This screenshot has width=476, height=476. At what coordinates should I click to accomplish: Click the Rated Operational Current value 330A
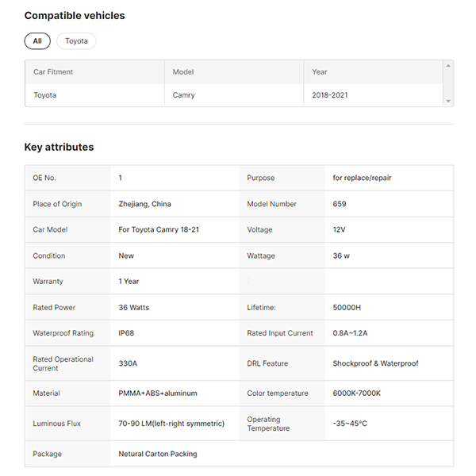point(128,363)
